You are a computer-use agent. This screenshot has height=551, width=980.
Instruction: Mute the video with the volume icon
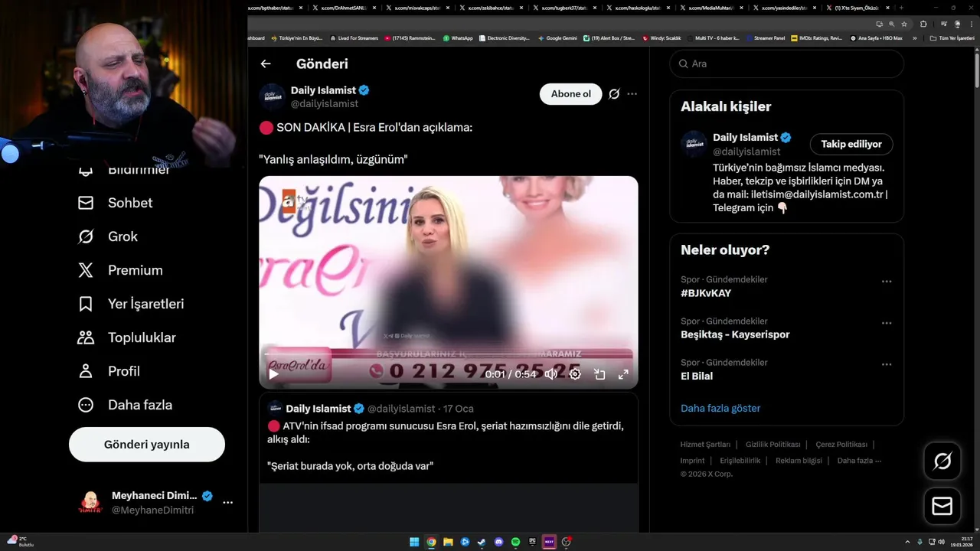(551, 374)
